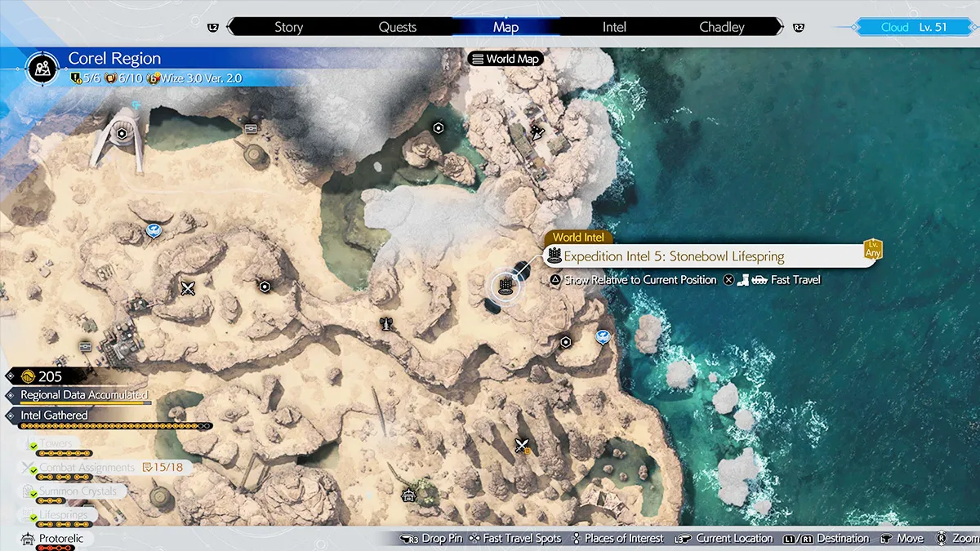Toggle the Towers intel filter
The image size is (980, 551).
coord(56,444)
